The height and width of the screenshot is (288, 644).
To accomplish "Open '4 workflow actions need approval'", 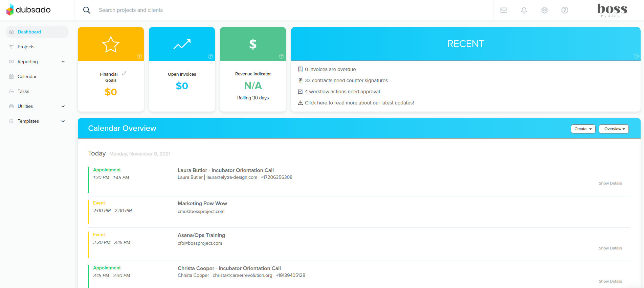I will point(342,92).
